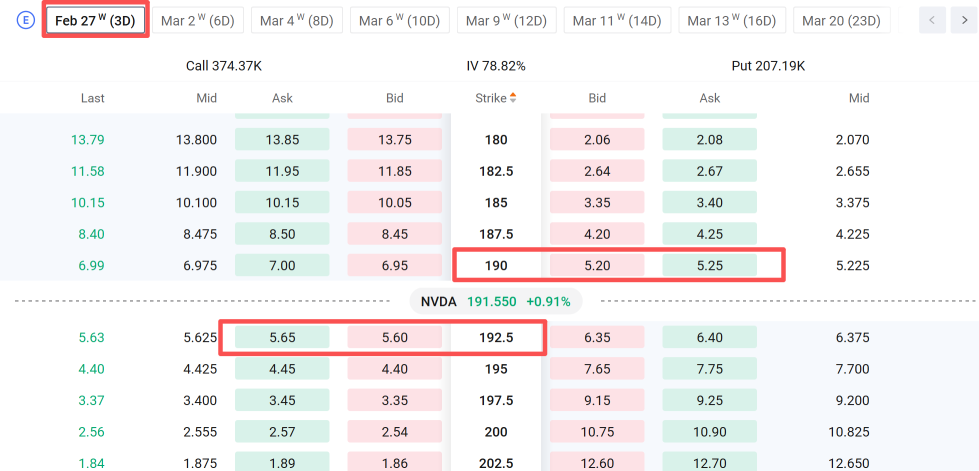Screen dimensions: 979x471
Task: Select the Feb 27 (3D) expiration tab
Action: (95, 21)
